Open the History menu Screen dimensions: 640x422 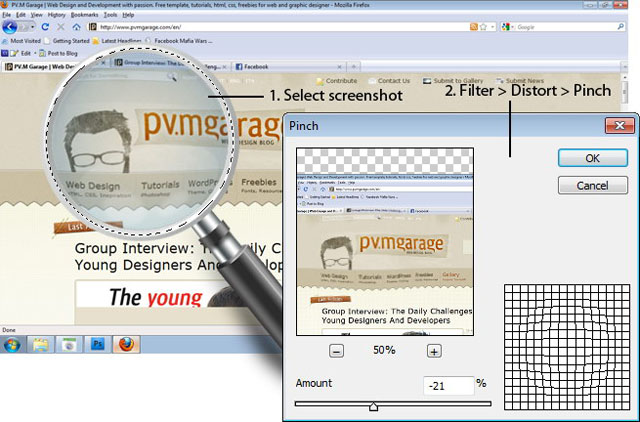[56, 15]
